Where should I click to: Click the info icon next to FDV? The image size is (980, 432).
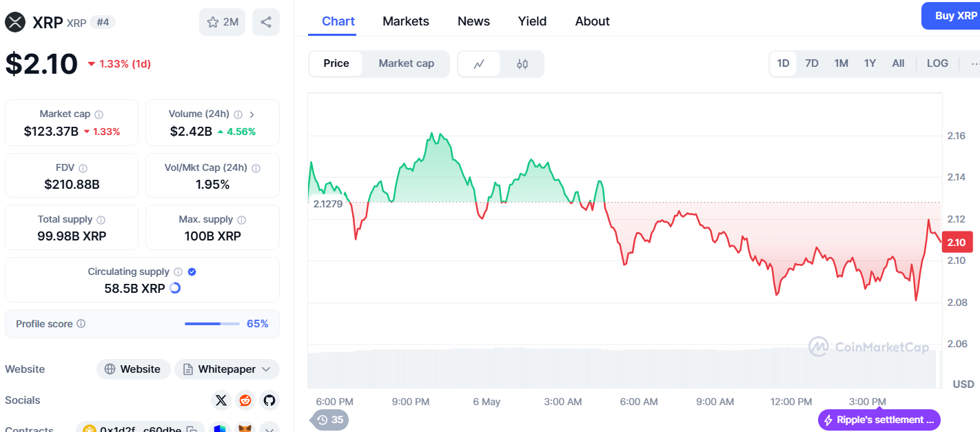[x=83, y=168]
